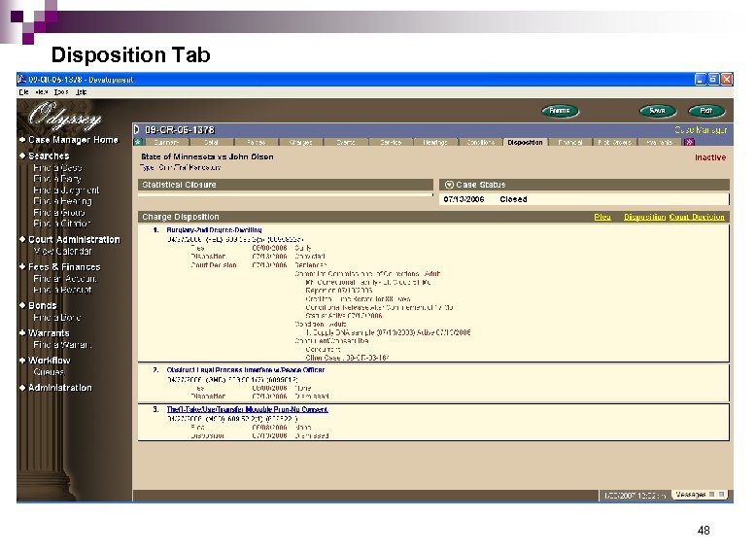Switch to the Conditions tab
This screenshot has height=553, width=756.
pyautogui.click(x=481, y=142)
